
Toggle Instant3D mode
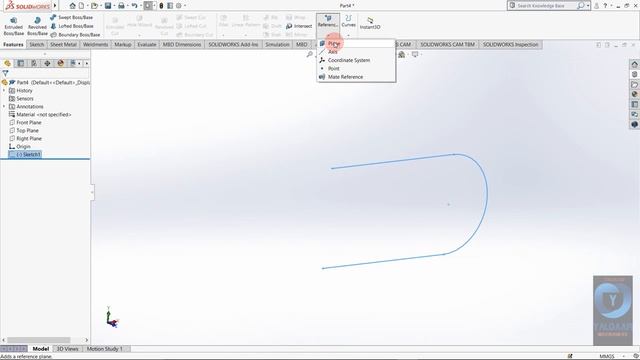(370, 23)
